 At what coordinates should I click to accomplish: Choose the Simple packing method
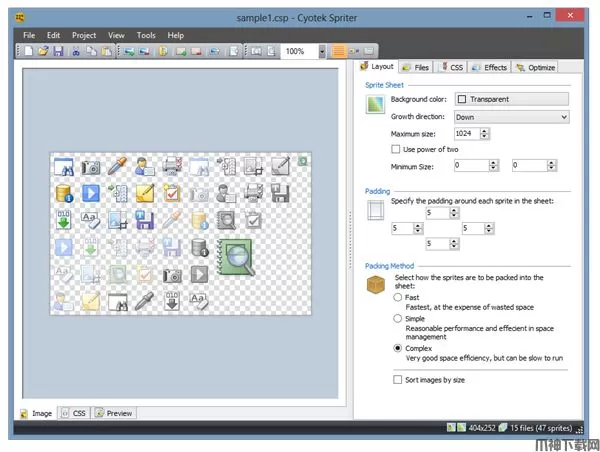tap(399, 318)
